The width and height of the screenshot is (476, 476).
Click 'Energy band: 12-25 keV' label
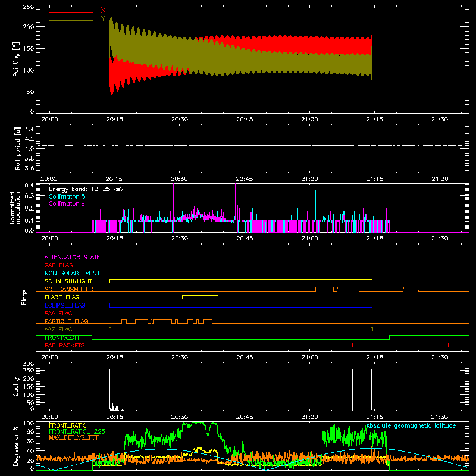(x=86, y=189)
